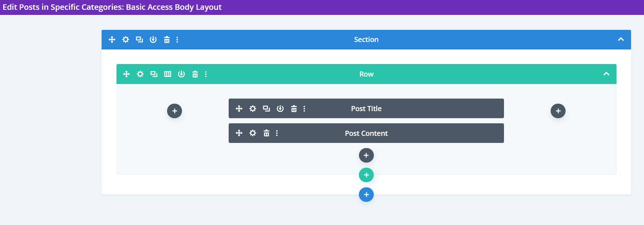Add new module with dark plus button
The image size is (644, 225).
(x=366, y=155)
